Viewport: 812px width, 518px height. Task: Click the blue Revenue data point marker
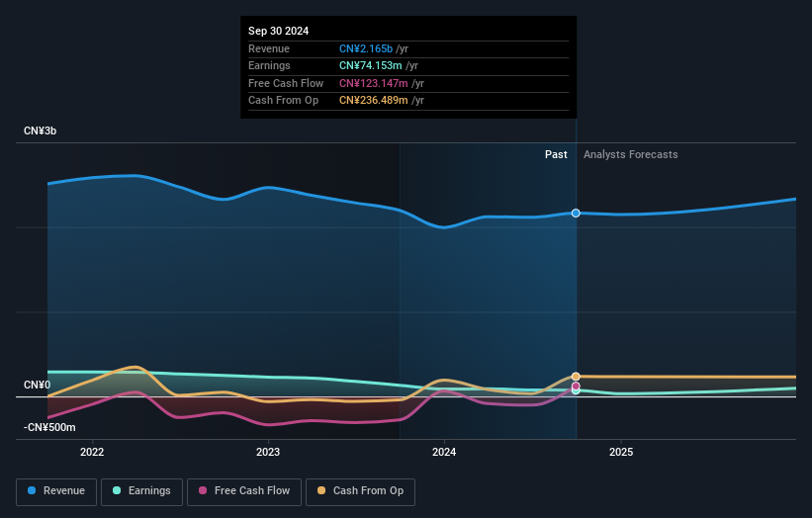click(576, 214)
